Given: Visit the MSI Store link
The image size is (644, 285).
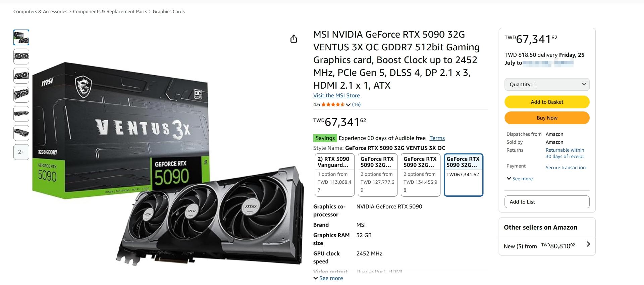Looking at the screenshot, I should click(x=336, y=95).
